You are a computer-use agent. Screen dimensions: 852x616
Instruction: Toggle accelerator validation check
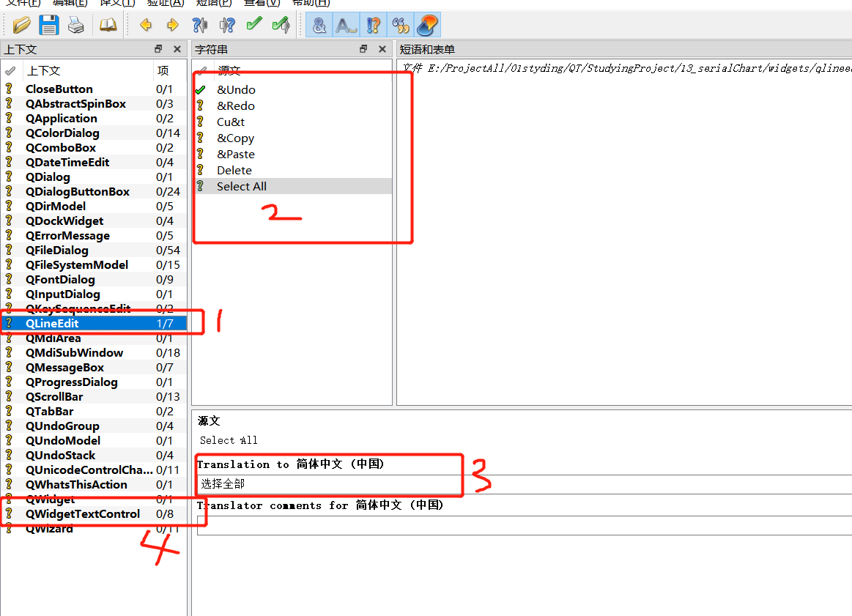(x=319, y=24)
